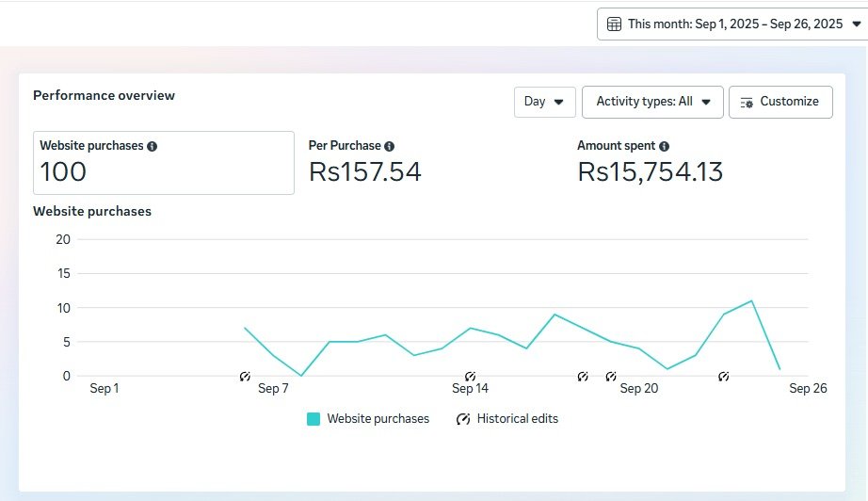
Task: Open the Day granularity dropdown
Action: click(x=545, y=102)
